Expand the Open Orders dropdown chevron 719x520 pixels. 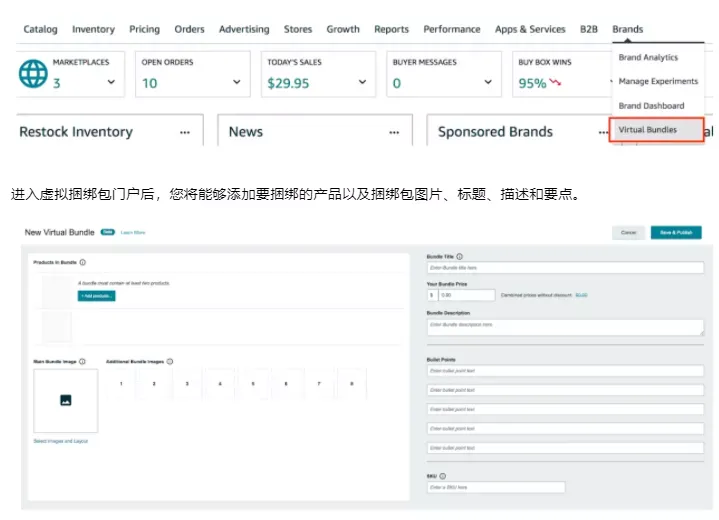click(x=237, y=82)
